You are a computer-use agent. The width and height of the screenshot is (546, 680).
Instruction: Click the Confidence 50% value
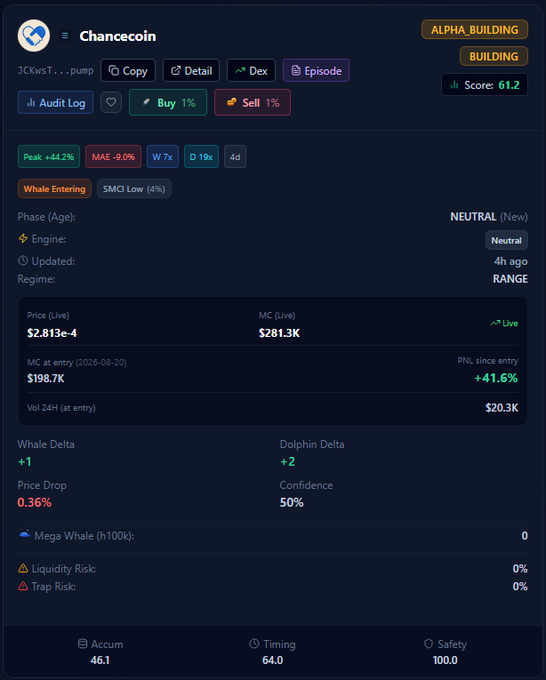pyautogui.click(x=291, y=502)
